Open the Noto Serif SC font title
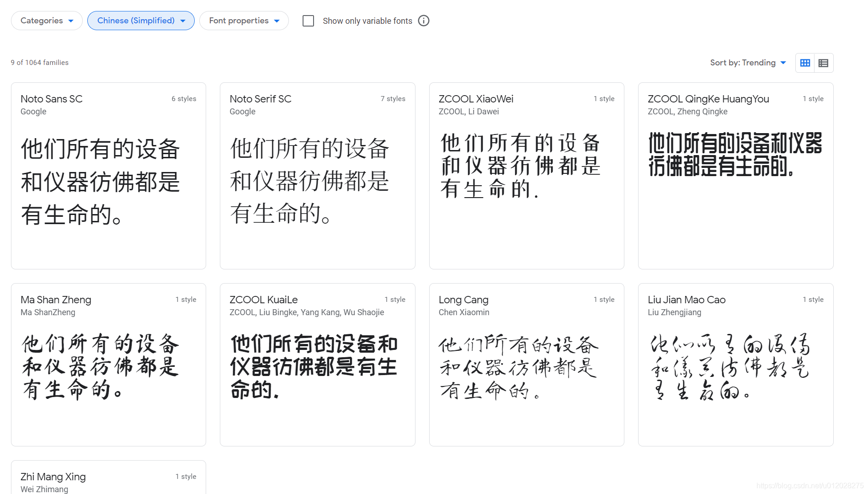 pyautogui.click(x=261, y=99)
